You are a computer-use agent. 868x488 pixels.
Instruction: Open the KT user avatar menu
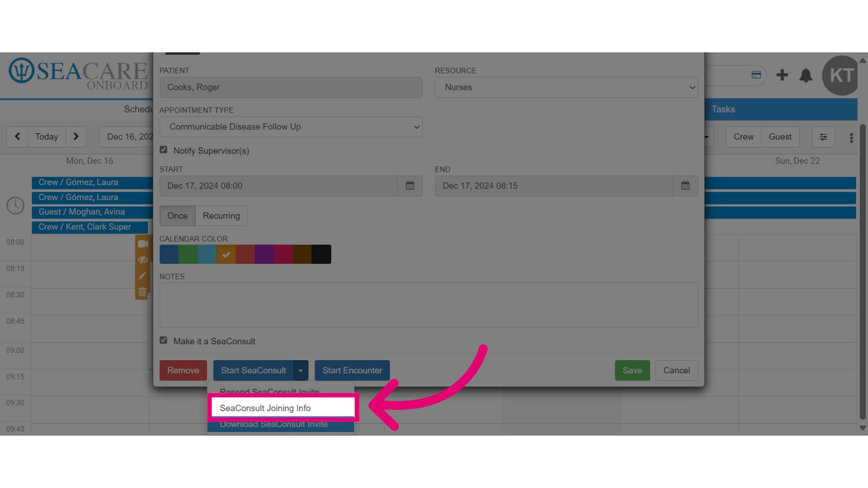coord(841,75)
